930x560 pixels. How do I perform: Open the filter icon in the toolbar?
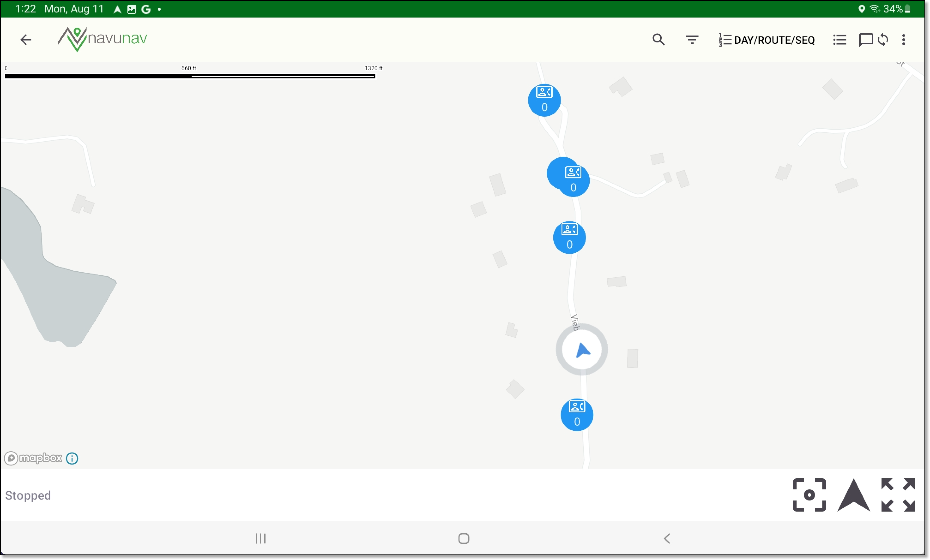pos(692,40)
